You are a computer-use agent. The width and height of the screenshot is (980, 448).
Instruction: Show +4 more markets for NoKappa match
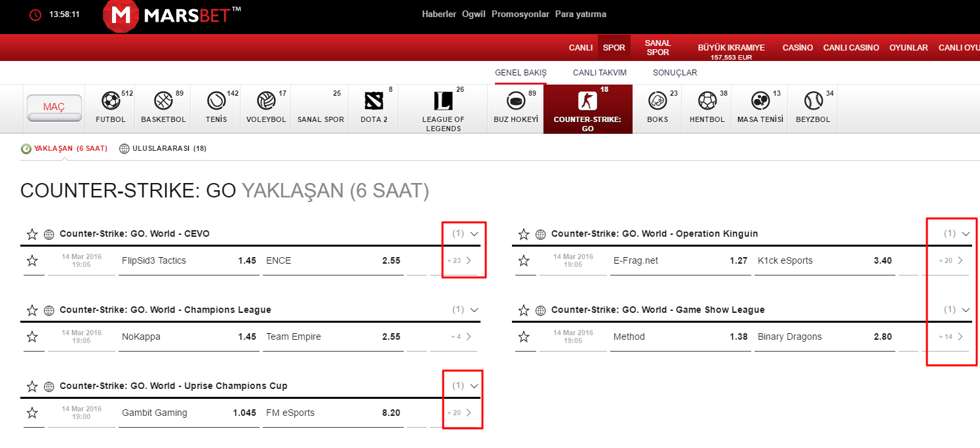(461, 336)
